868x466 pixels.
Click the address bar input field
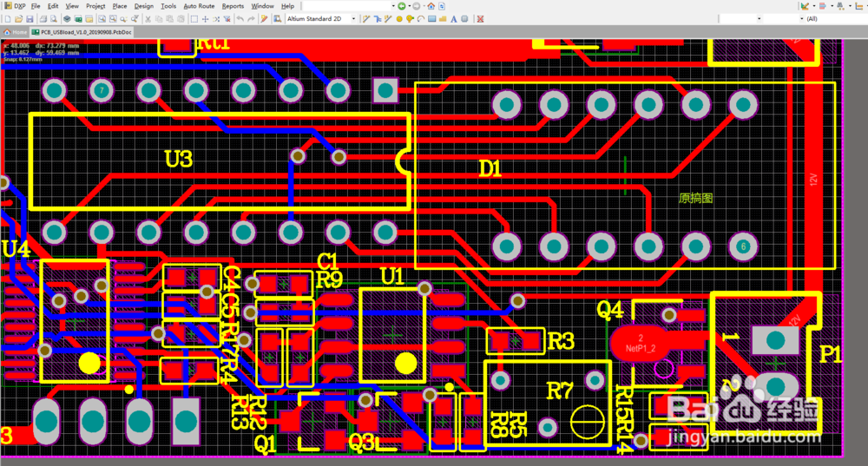coord(346,6)
